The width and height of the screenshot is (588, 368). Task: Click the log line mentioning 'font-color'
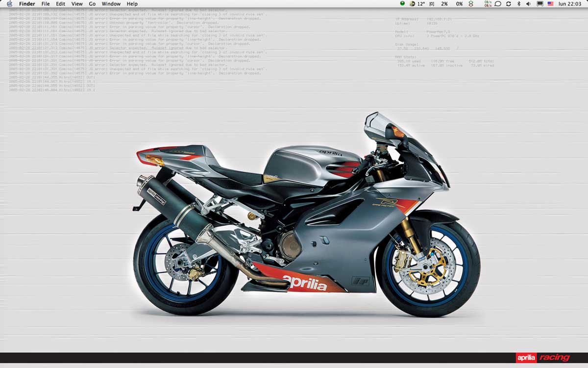tap(113, 23)
